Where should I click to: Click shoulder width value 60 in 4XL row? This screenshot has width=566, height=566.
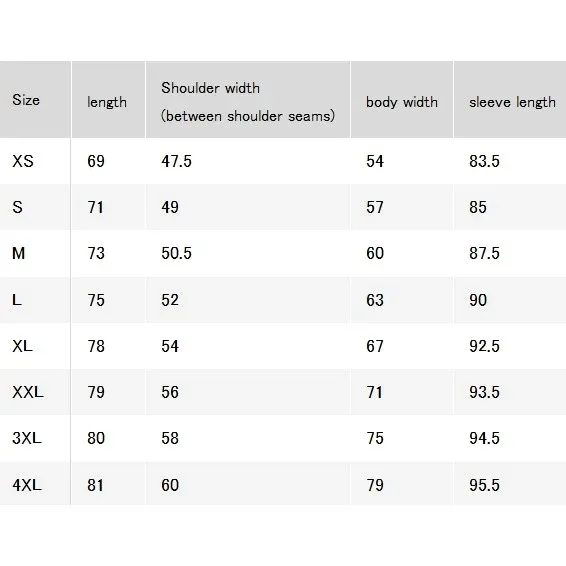click(170, 485)
